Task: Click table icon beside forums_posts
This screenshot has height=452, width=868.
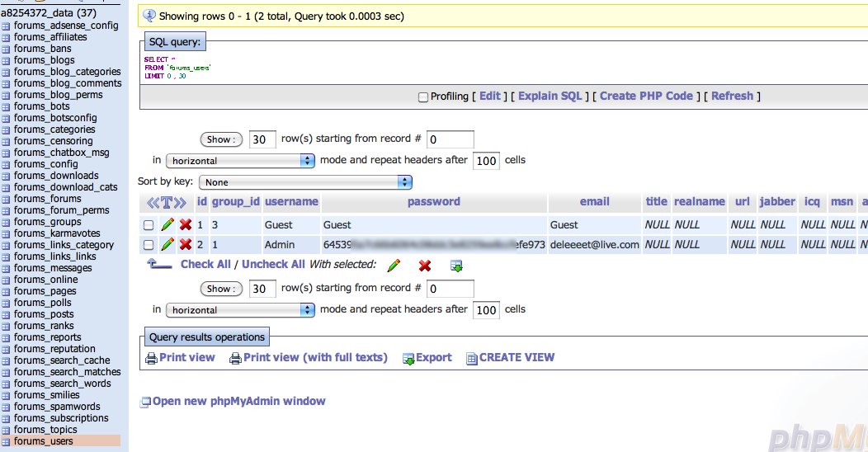Action: point(6,315)
